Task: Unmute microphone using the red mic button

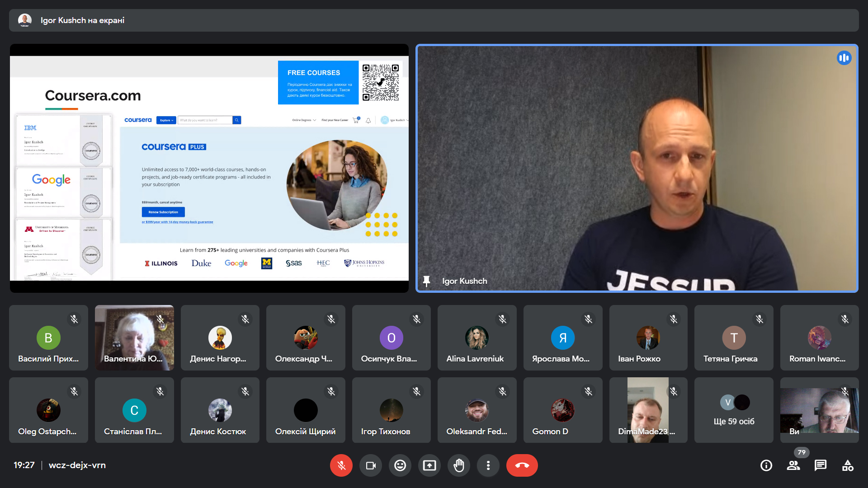Action: coord(341,465)
